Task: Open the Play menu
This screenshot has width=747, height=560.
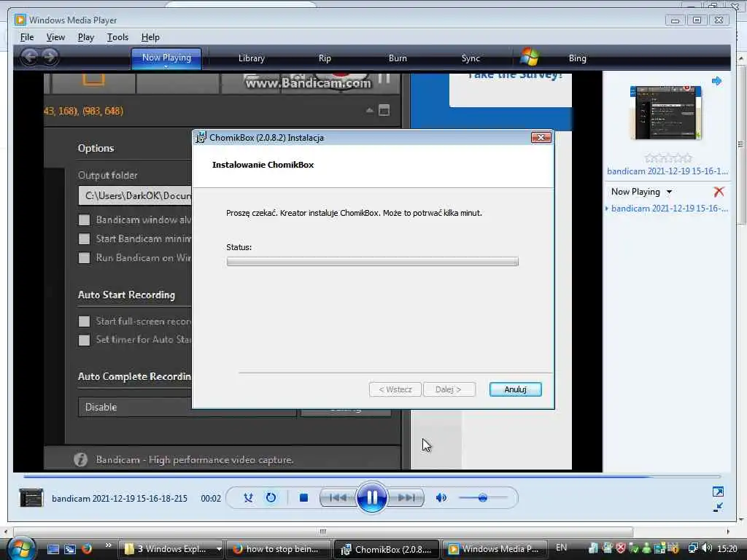Action: tap(86, 37)
